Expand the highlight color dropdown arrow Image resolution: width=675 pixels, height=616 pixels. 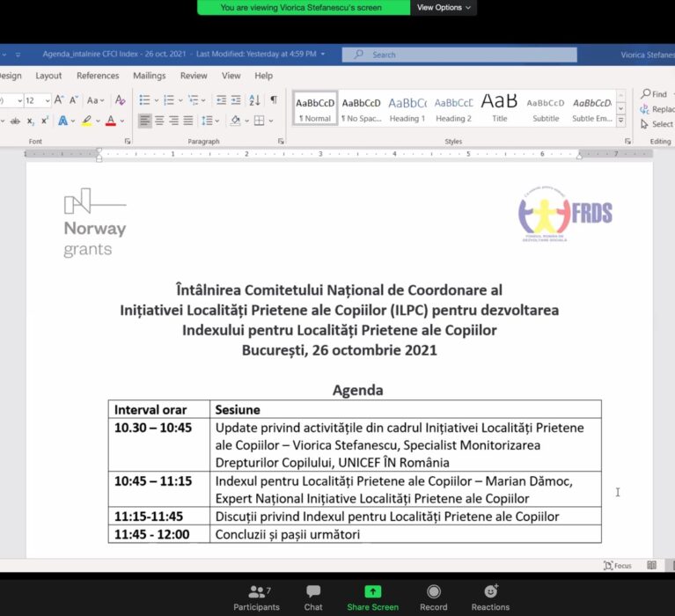coord(98,121)
